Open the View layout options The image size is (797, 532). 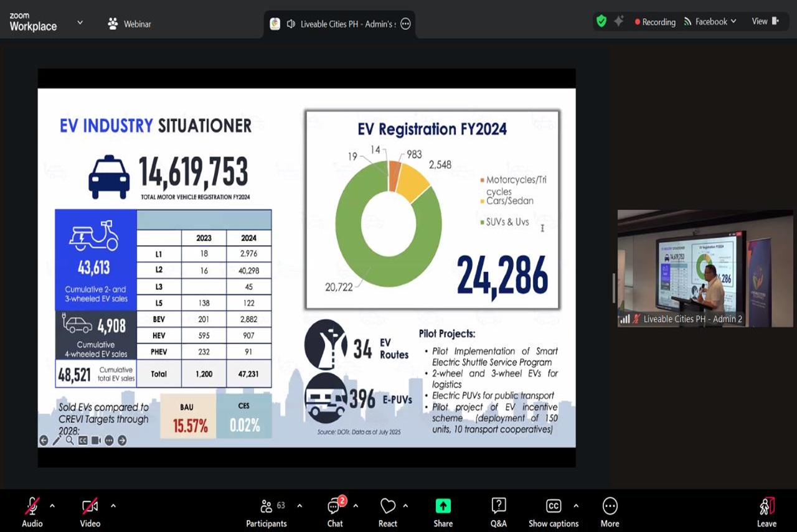765,22
